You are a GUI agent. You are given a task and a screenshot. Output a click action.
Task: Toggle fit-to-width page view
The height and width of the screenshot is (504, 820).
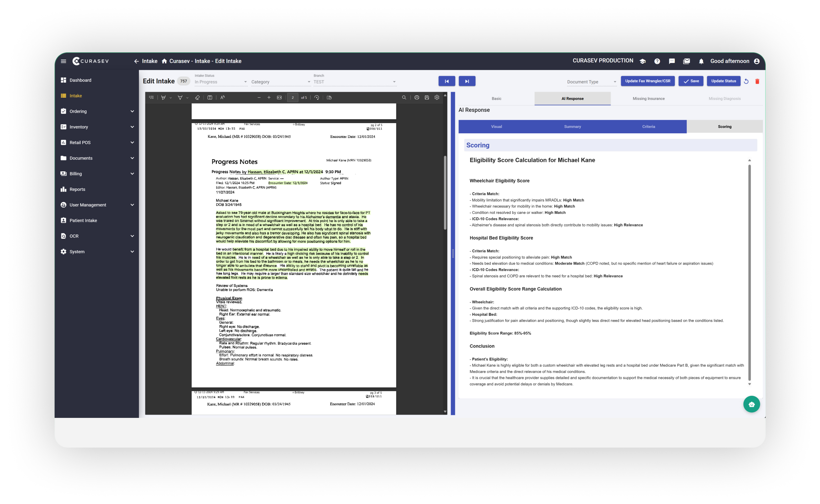tap(279, 98)
